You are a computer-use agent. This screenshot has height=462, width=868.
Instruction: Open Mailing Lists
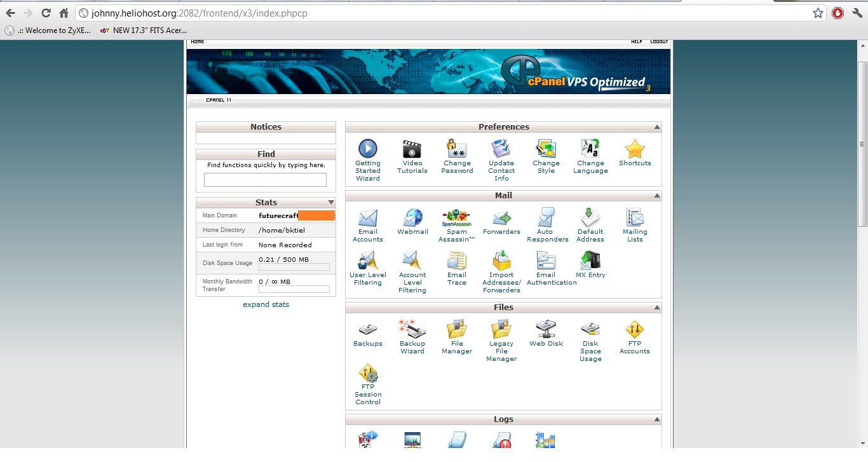[635, 226]
